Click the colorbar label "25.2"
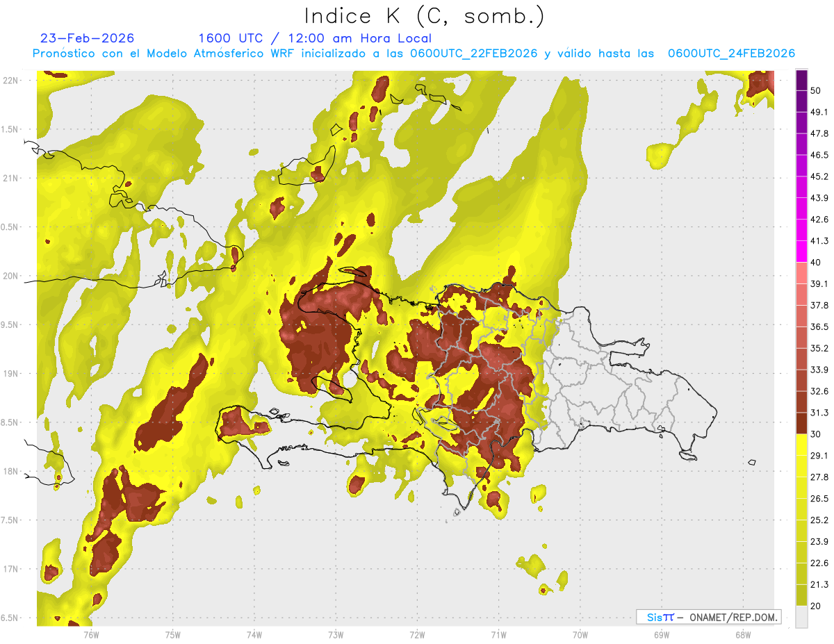This screenshot has height=644, width=834. coord(819,520)
